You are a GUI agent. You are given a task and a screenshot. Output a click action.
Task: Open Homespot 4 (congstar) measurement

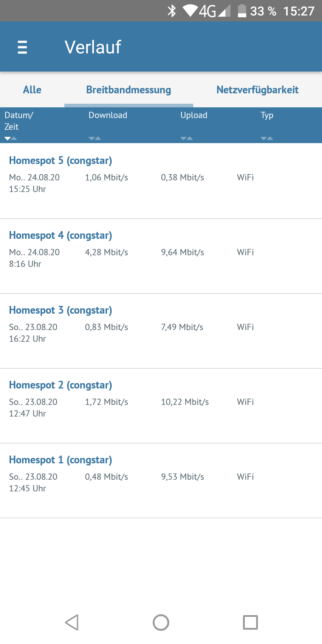[x=61, y=236]
